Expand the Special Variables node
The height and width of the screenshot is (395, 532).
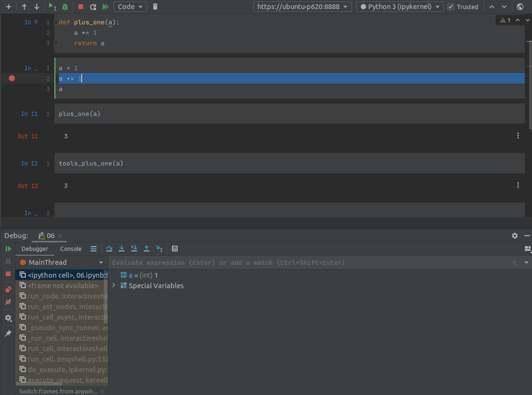(114, 286)
